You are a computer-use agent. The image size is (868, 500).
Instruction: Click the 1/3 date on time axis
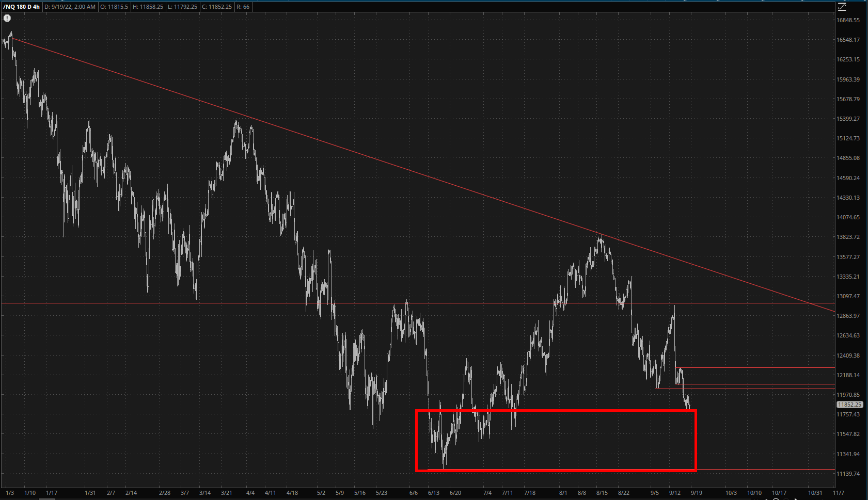[x=10, y=493]
